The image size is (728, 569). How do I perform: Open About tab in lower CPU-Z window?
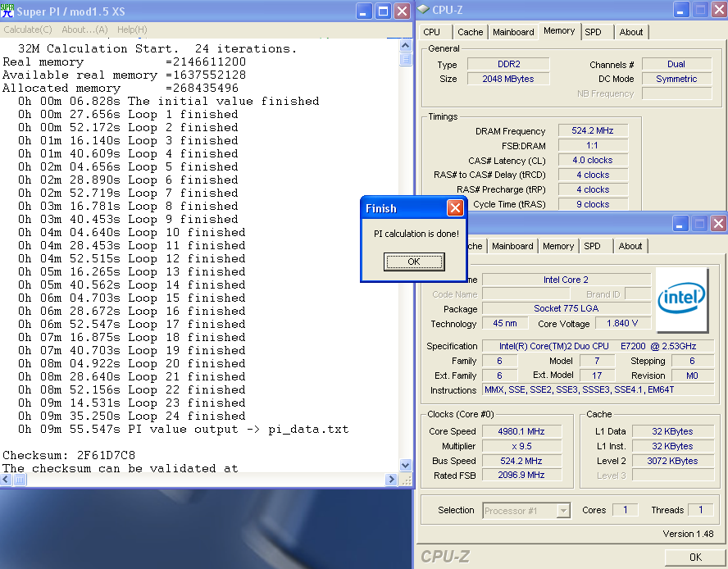click(x=630, y=246)
